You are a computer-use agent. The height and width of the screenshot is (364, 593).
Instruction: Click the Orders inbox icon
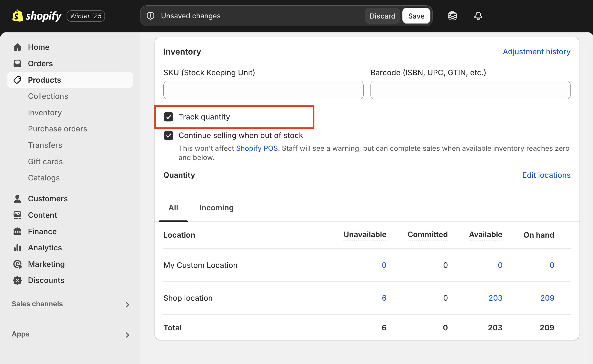tap(18, 64)
